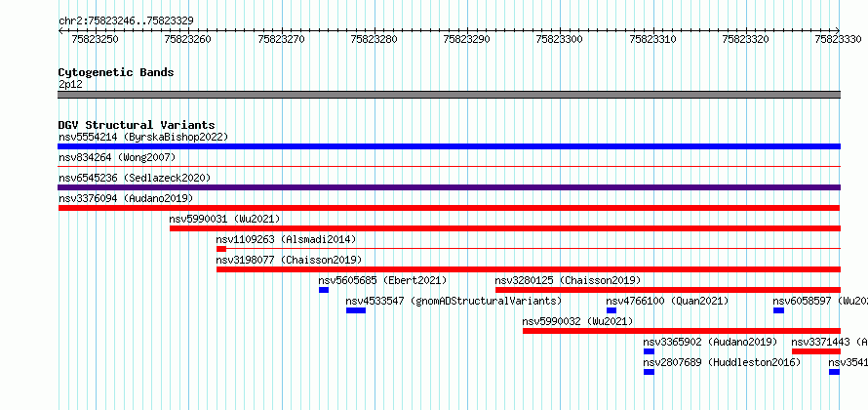Click the Cytogenetic Bands track title
Image resolution: width=868 pixels, height=410 pixels.
(116, 72)
